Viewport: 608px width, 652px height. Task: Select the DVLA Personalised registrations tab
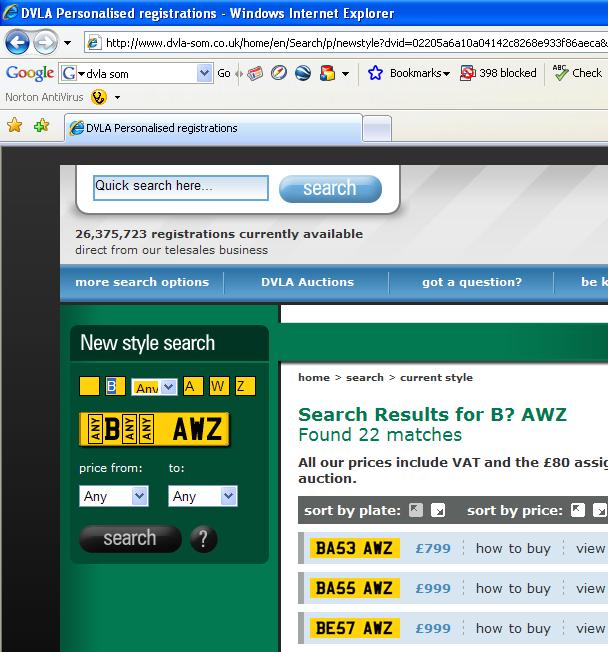(213, 128)
